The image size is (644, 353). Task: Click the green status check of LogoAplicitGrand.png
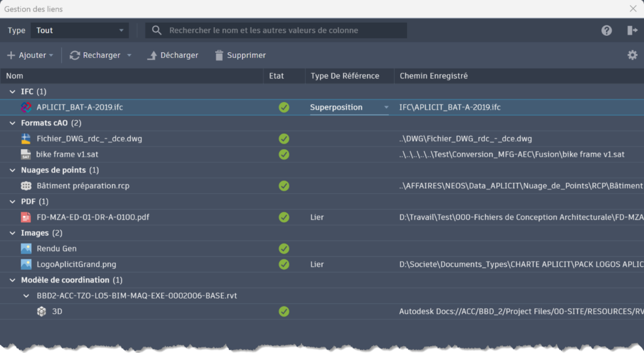coord(284,264)
